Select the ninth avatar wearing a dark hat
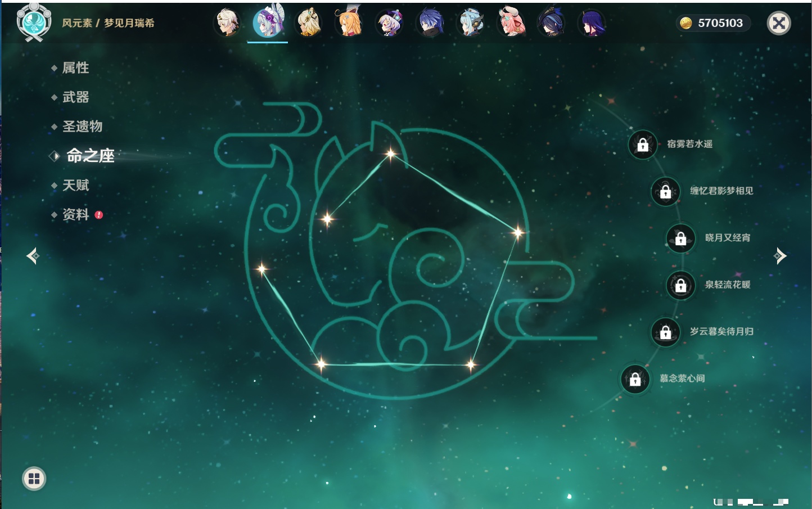812x509 pixels. click(552, 23)
